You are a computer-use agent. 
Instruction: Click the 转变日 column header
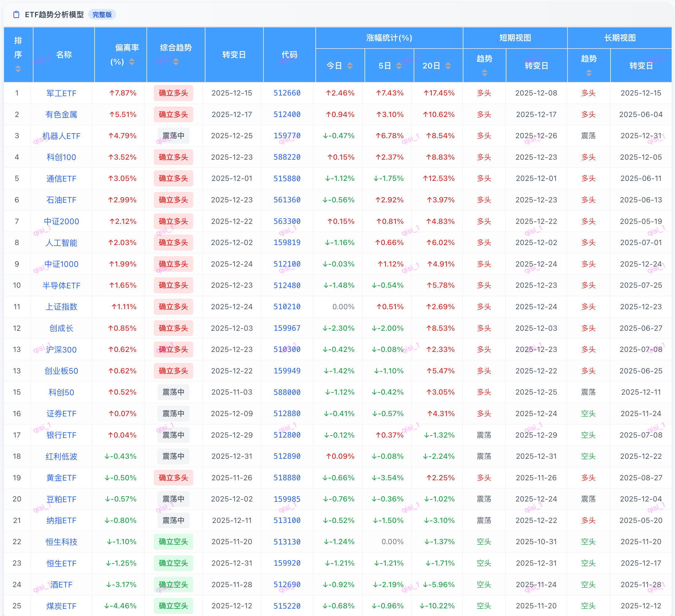point(234,55)
